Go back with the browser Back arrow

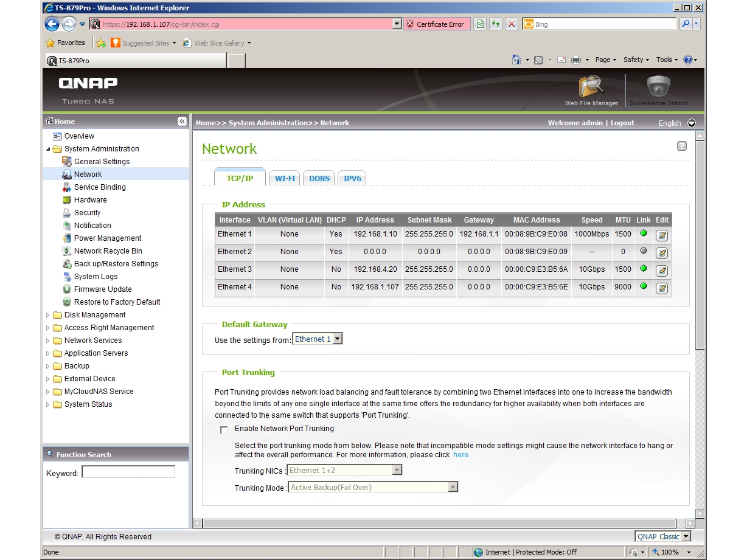pos(52,24)
